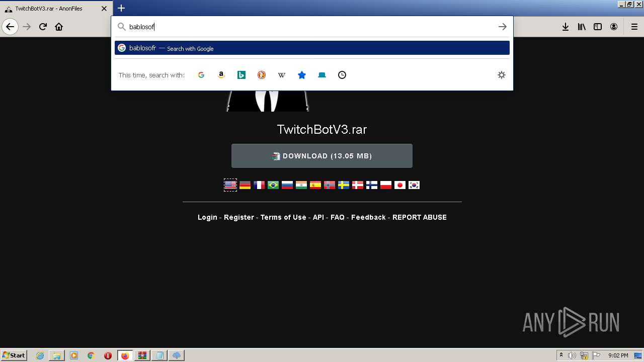Click the forward navigation arrow
The height and width of the screenshot is (362, 644).
point(27,27)
